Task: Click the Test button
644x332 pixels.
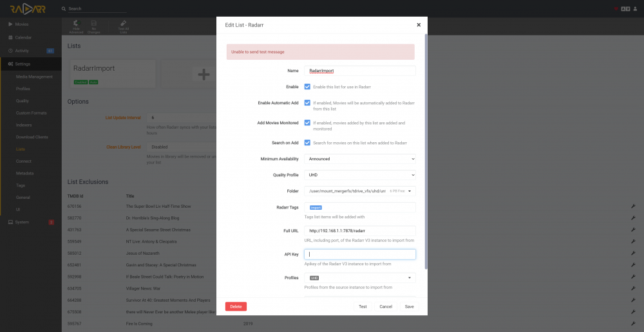Action: (363, 306)
